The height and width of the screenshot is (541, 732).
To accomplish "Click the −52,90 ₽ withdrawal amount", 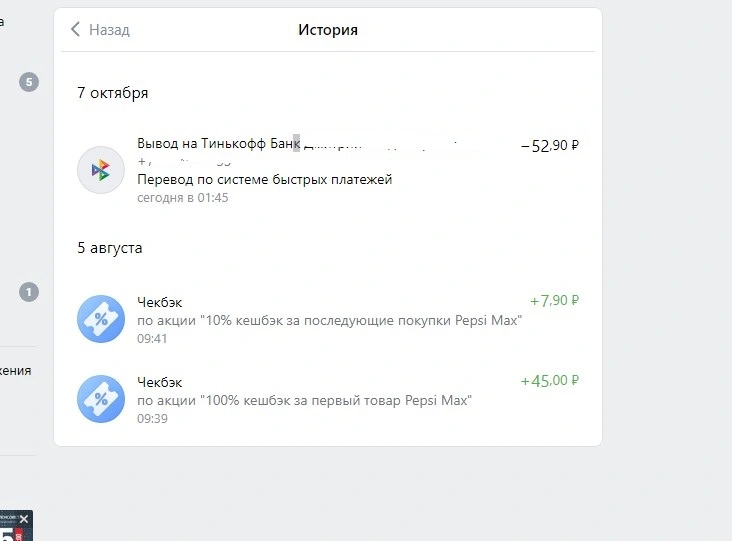I will [550, 146].
